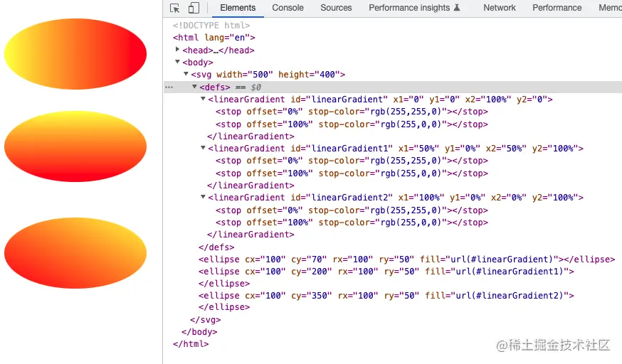Open the Network tab
Screen dimensions: 622x364
coord(500,8)
